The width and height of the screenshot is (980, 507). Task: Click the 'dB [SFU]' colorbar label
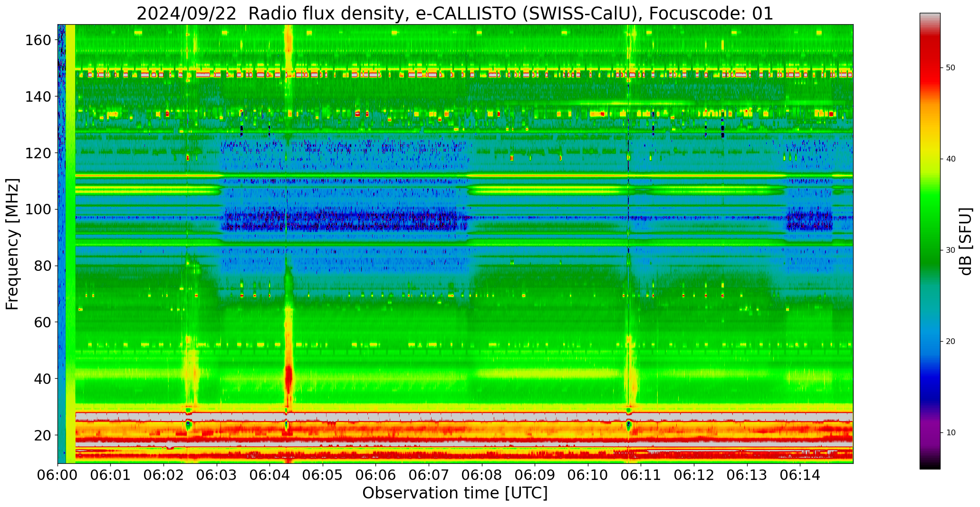965,241
